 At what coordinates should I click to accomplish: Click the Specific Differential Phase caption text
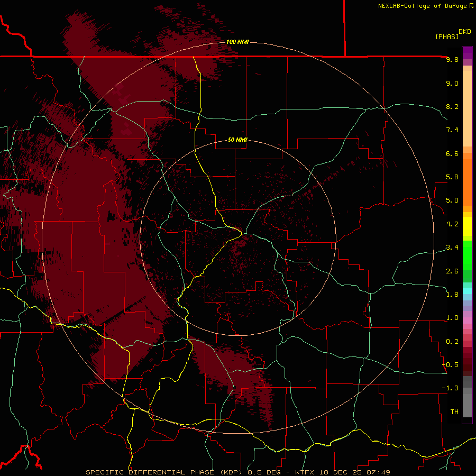[x=237, y=472]
